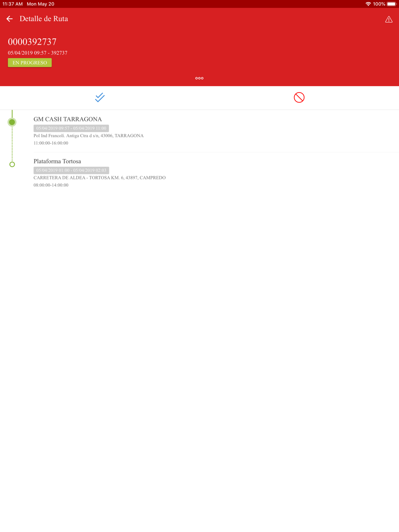Select the filled green GM CASH stop marker
The image size is (399, 532).
click(x=12, y=122)
